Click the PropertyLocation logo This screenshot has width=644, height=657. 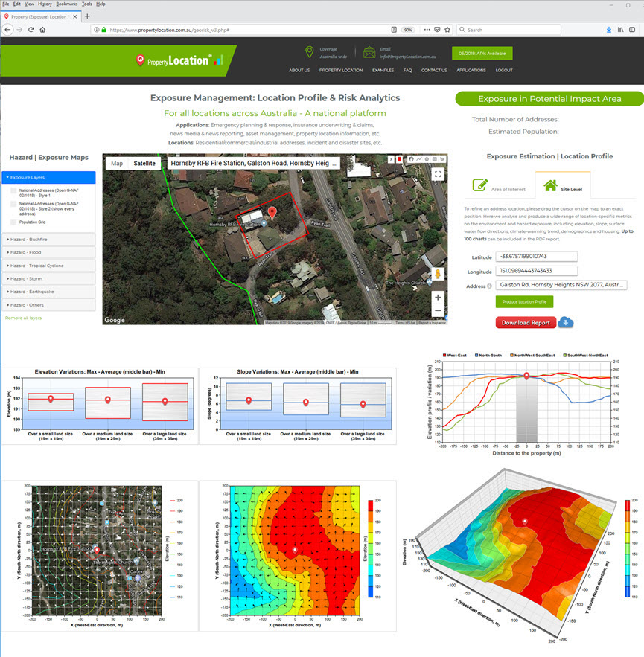(179, 61)
